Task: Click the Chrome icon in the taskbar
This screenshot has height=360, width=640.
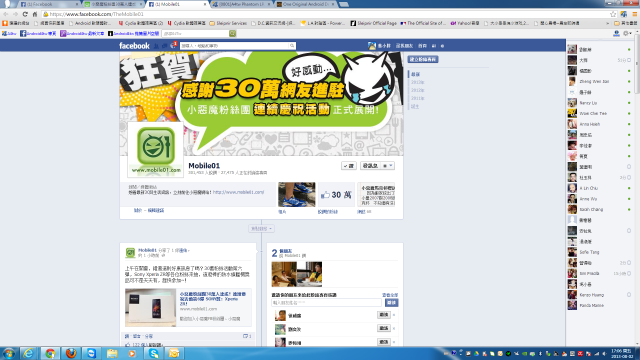Action: coord(50,353)
